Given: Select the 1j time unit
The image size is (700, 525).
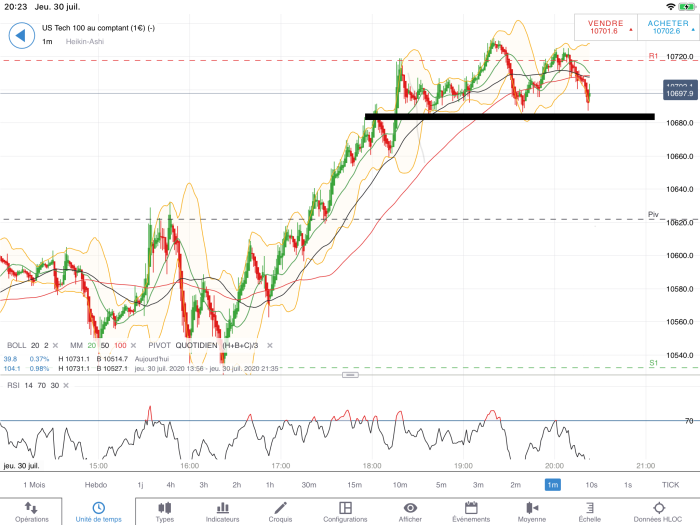Looking at the screenshot, I should pyautogui.click(x=140, y=485).
